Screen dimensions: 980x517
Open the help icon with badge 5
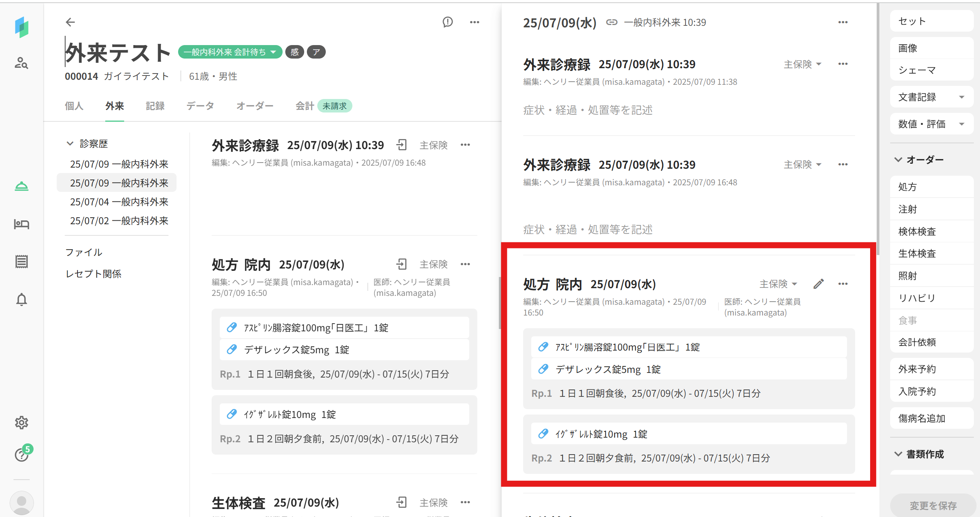(21, 455)
